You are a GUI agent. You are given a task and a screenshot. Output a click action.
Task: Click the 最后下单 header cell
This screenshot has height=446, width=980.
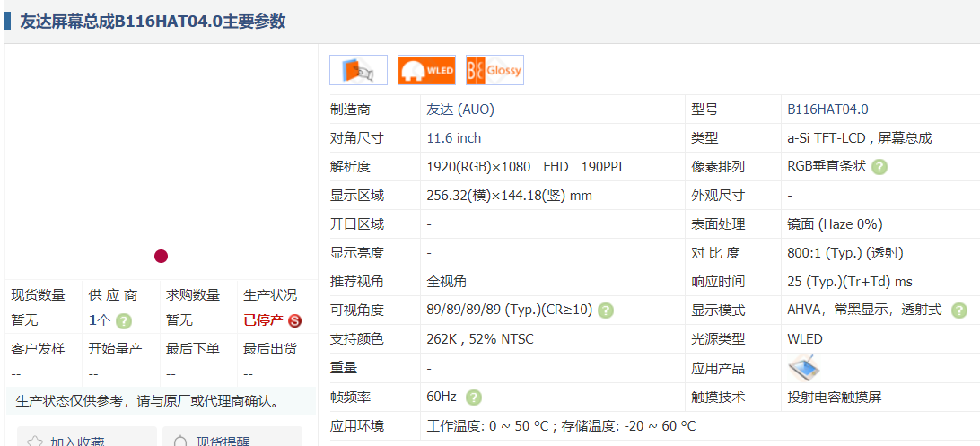click(x=192, y=348)
